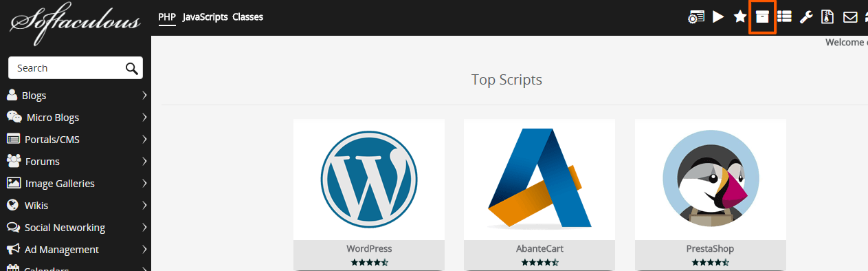The height and width of the screenshot is (271, 868).
Task: Open backups via the zip file icon
Action: pyautogui.click(x=828, y=17)
